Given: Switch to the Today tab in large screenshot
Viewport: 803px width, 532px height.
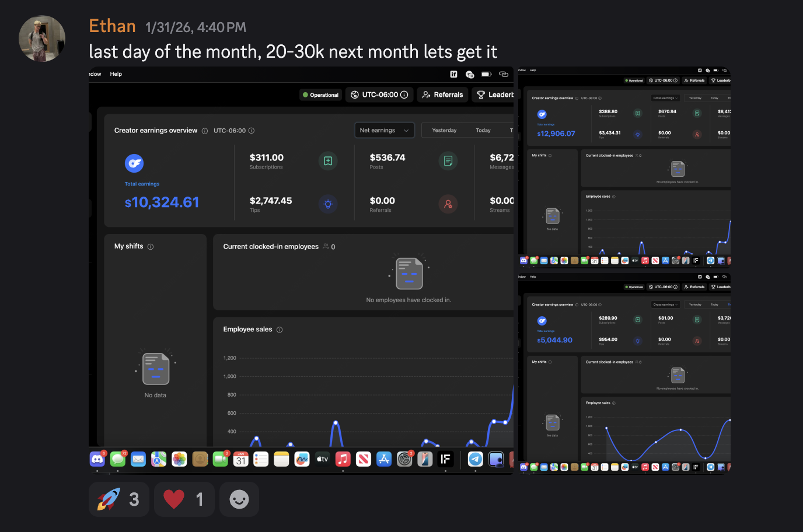Looking at the screenshot, I should (x=483, y=130).
